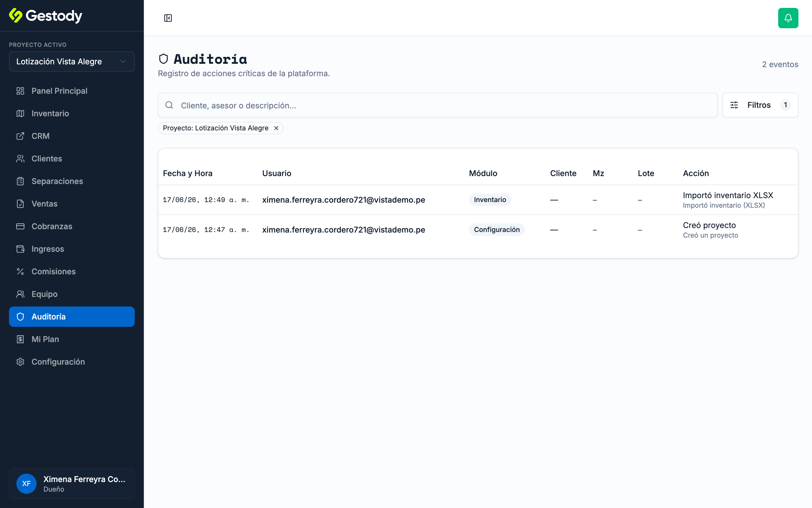
Task: Click the Ventas document-check icon
Action: coord(20,203)
